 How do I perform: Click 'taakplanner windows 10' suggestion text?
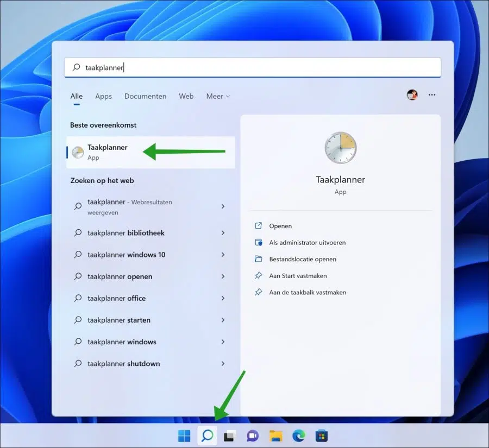click(x=126, y=255)
